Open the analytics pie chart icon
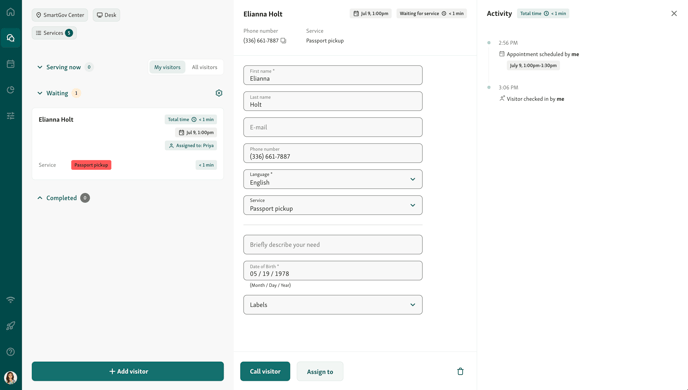The height and width of the screenshot is (390, 688). click(x=11, y=90)
